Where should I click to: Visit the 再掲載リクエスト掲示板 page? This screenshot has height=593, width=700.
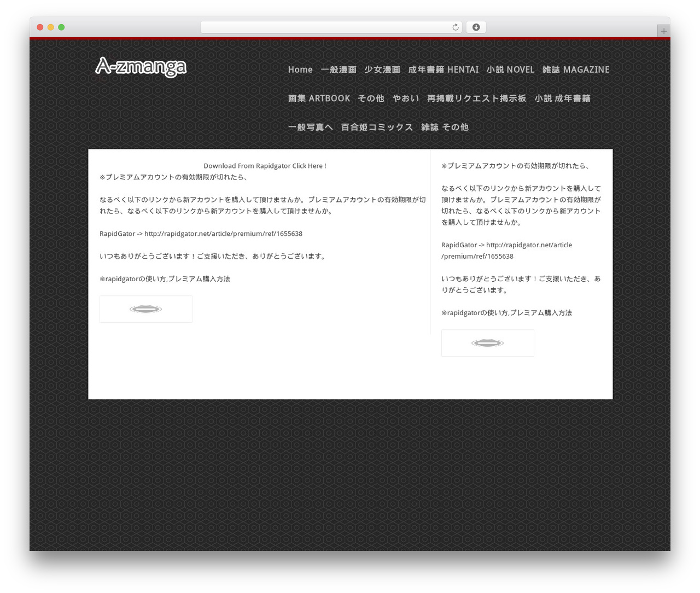(477, 98)
